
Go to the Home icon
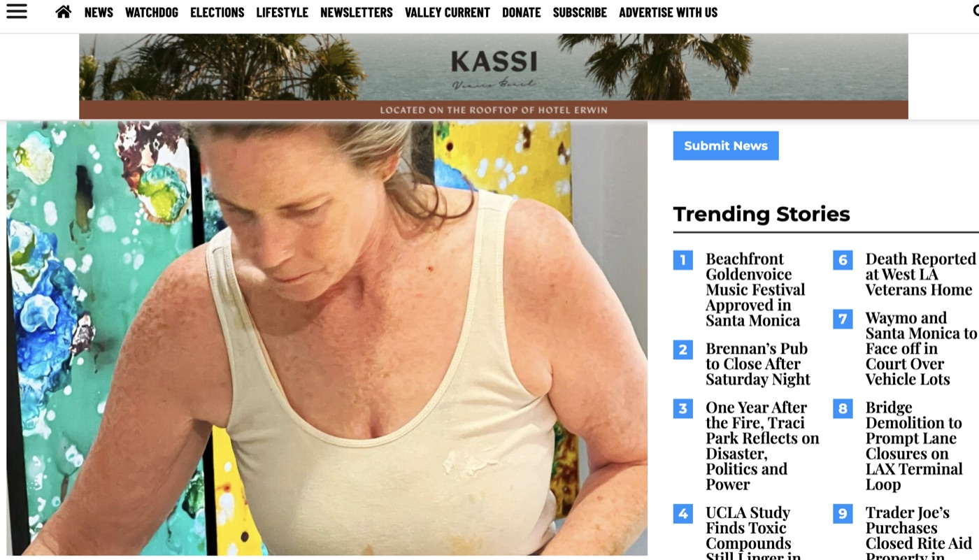click(x=64, y=12)
